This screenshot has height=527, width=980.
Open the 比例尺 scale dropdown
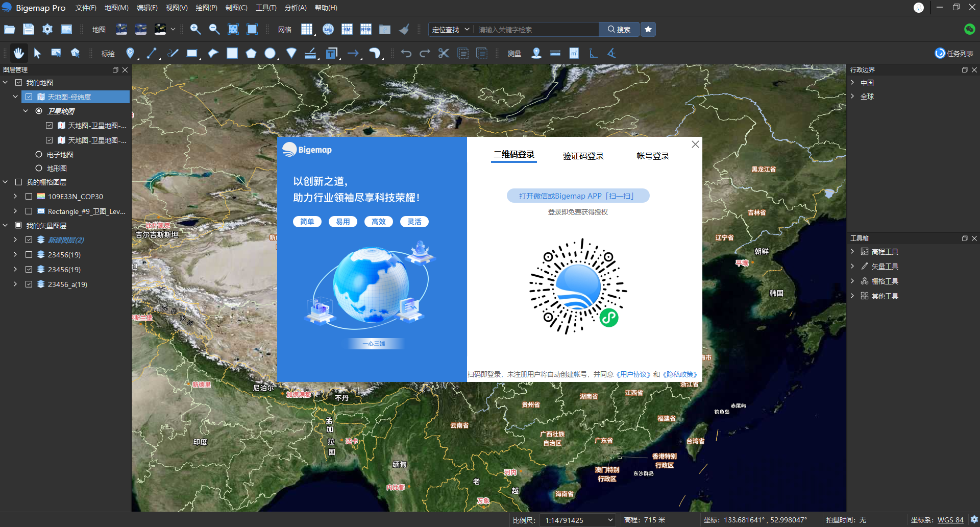(x=577, y=520)
